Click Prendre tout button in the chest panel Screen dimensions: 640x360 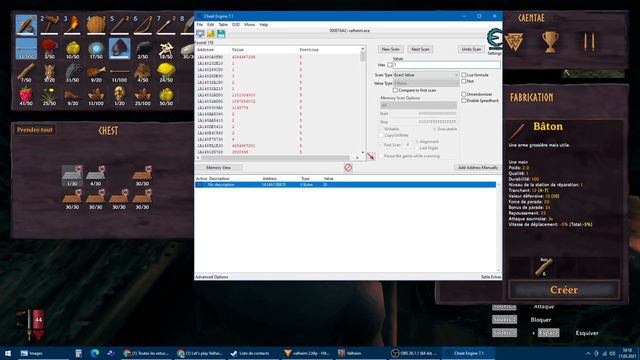(35, 130)
